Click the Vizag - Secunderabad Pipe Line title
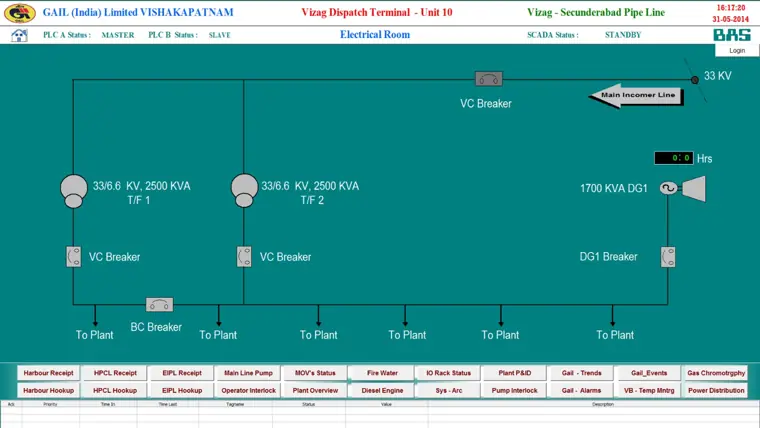The width and height of the screenshot is (760, 428). point(596,13)
